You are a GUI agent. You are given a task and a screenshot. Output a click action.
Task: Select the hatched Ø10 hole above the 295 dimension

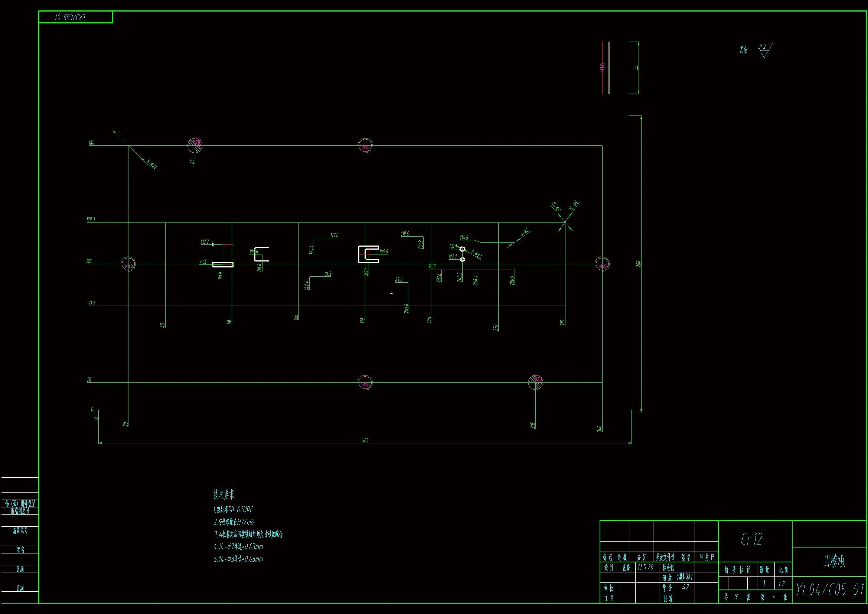click(536, 382)
